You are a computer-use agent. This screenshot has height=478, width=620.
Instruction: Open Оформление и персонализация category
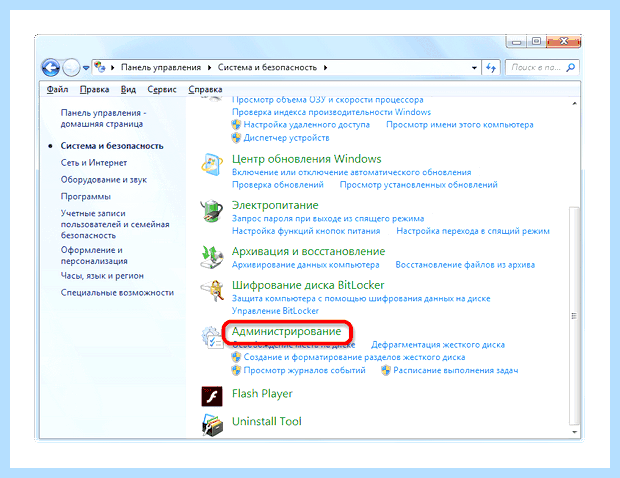coord(94,255)
